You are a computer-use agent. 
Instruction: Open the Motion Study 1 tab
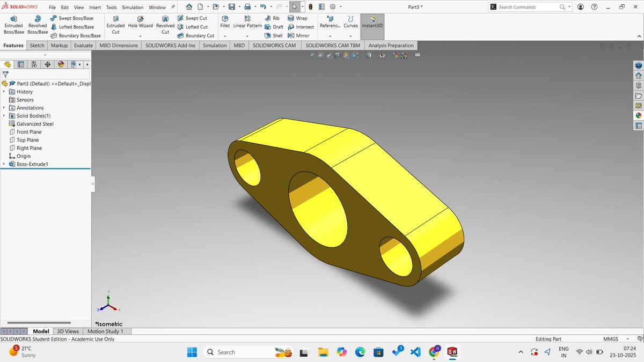click(x=105, y=331)
